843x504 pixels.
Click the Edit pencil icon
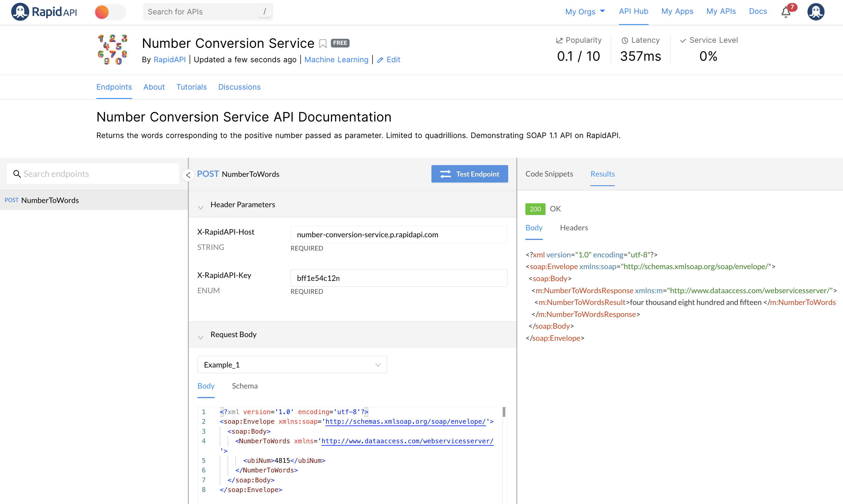(380, 60)
